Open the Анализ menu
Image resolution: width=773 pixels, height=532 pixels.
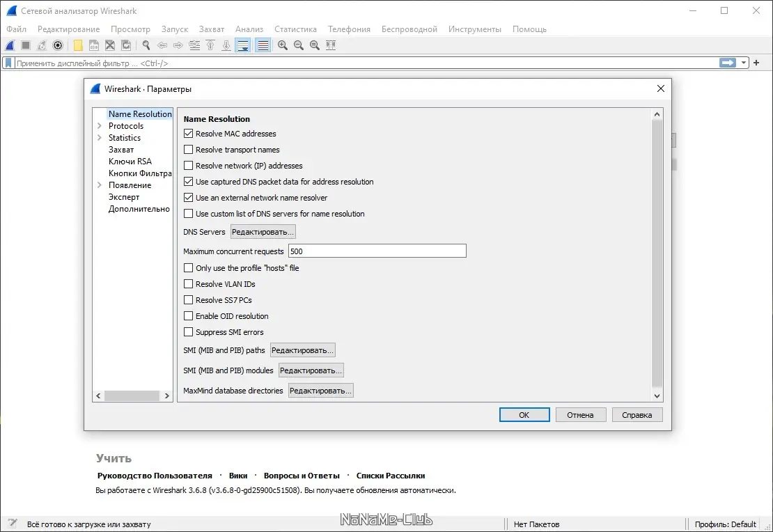(249, 29)
